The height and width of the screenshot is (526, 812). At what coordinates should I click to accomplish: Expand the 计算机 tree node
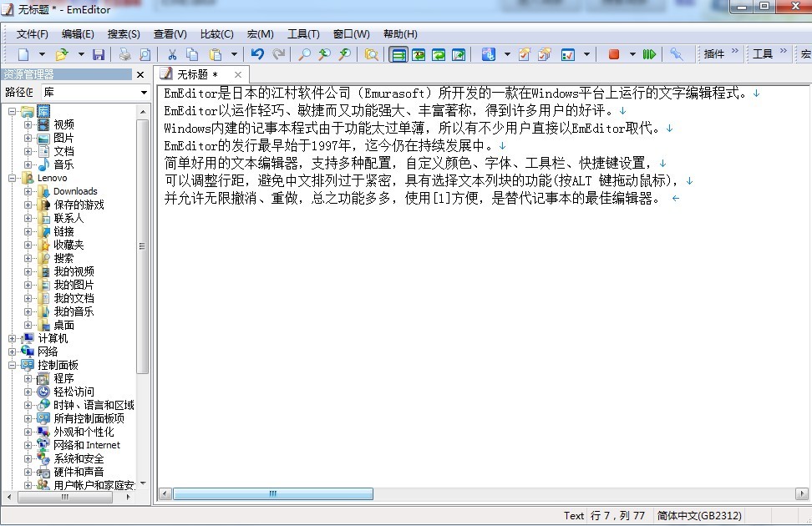point(12,339)
